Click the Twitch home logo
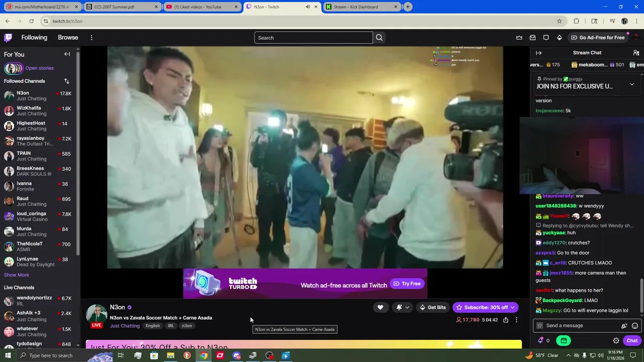The image size is (644, 362). coord(8,38)
